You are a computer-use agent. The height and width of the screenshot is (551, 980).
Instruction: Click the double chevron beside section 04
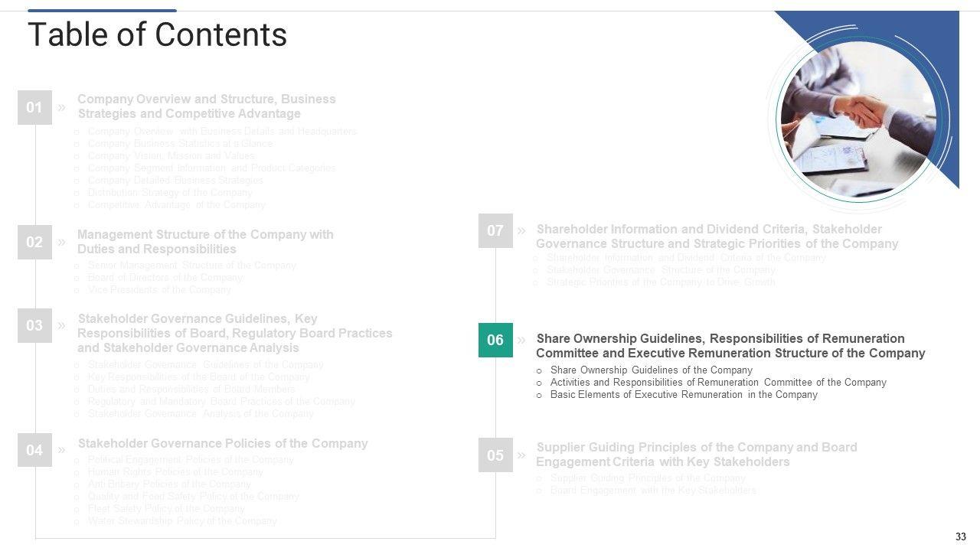pos(61,450)
